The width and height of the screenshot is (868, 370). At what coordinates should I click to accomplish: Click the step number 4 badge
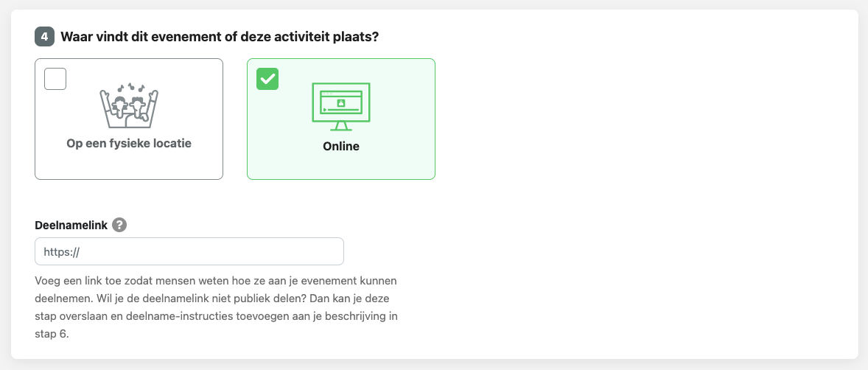(x=44, y=36)
